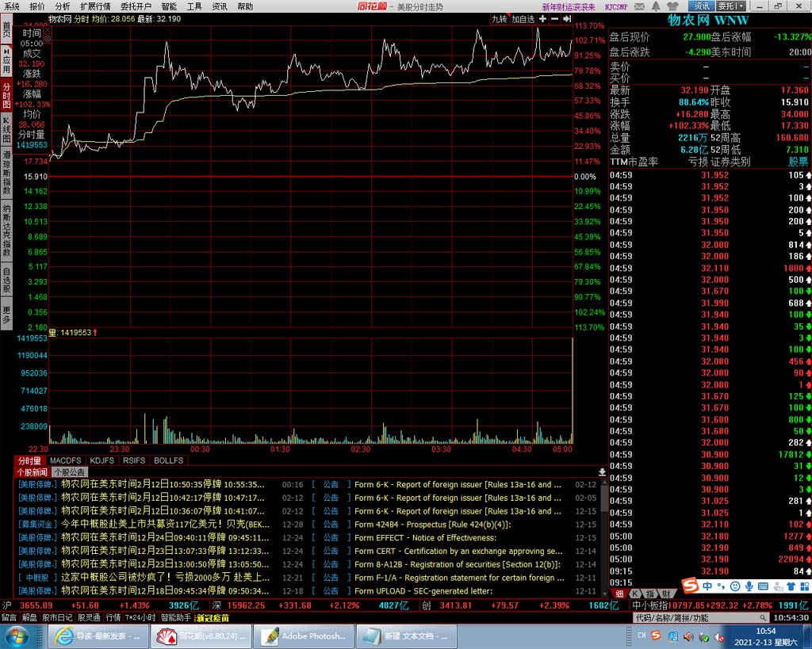Open the 报价 menu
The image size is (812, 649).
pos(37,6)
